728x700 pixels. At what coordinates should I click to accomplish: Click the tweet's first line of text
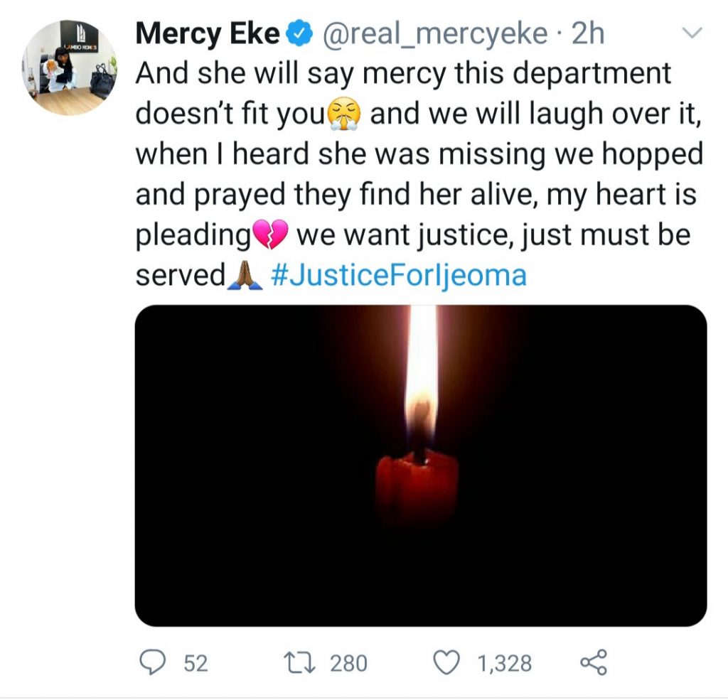point(403,74)
